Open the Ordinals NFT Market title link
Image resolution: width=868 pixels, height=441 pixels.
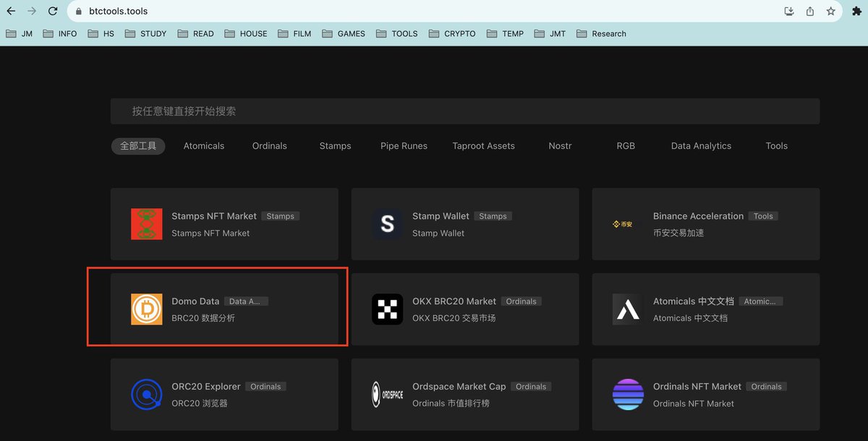tap(697, 387)
